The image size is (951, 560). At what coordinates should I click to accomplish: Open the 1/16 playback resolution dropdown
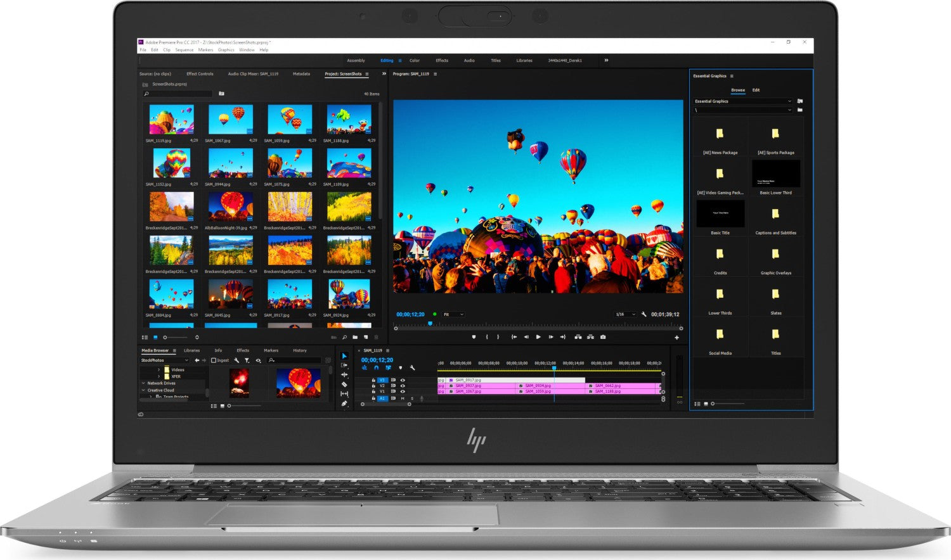pyautogui.click(x=625, y=315)
